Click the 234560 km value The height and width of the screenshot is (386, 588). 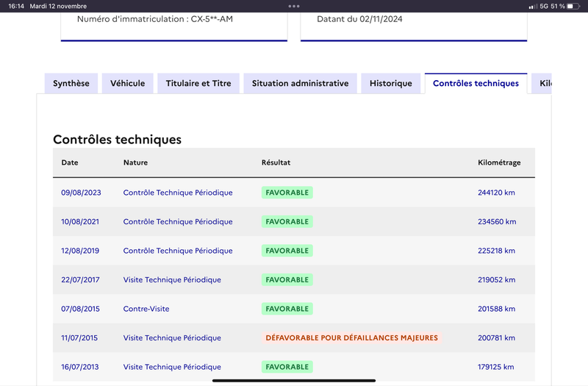tap(497, 222)
